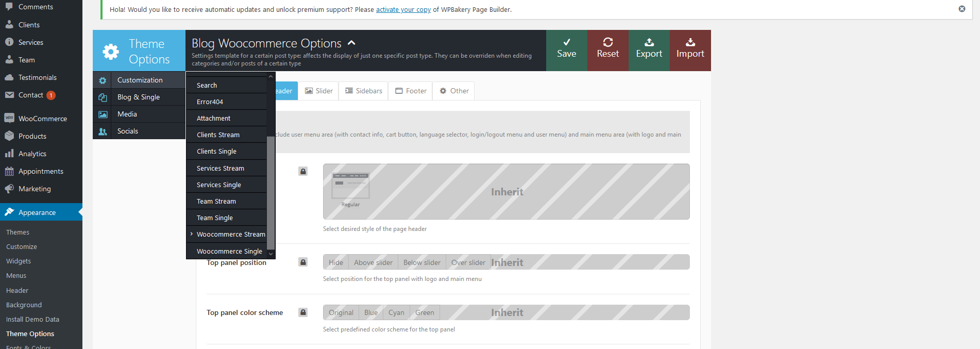Select Woocommerce Single option
The width and height of the screenshot is (980, 349).
click(227, 251)
